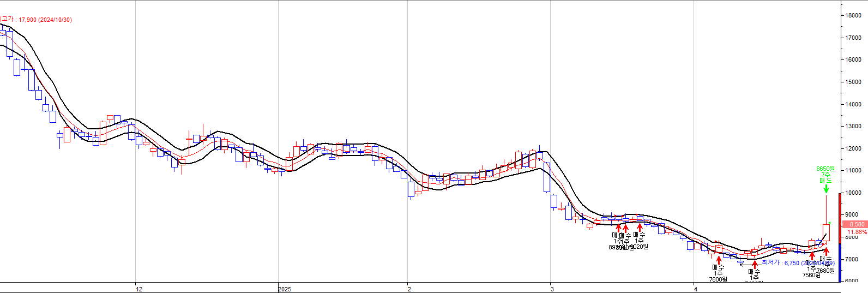
Task: Select the 7680원 buy price label
Action: 825,271
